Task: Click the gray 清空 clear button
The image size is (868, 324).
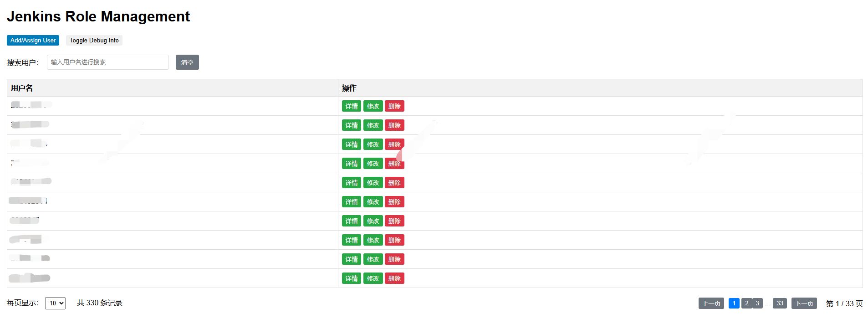Action: pos(187,62)
